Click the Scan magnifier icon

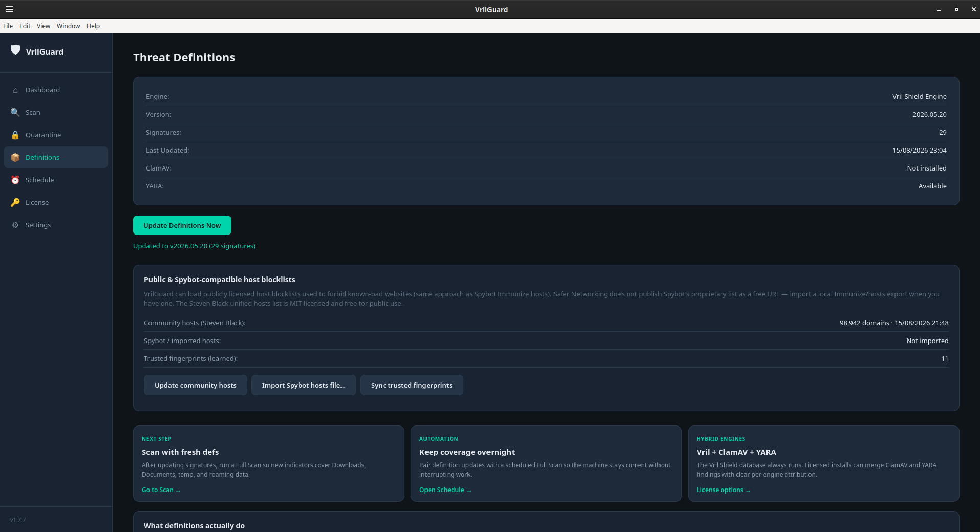[15, 112]
